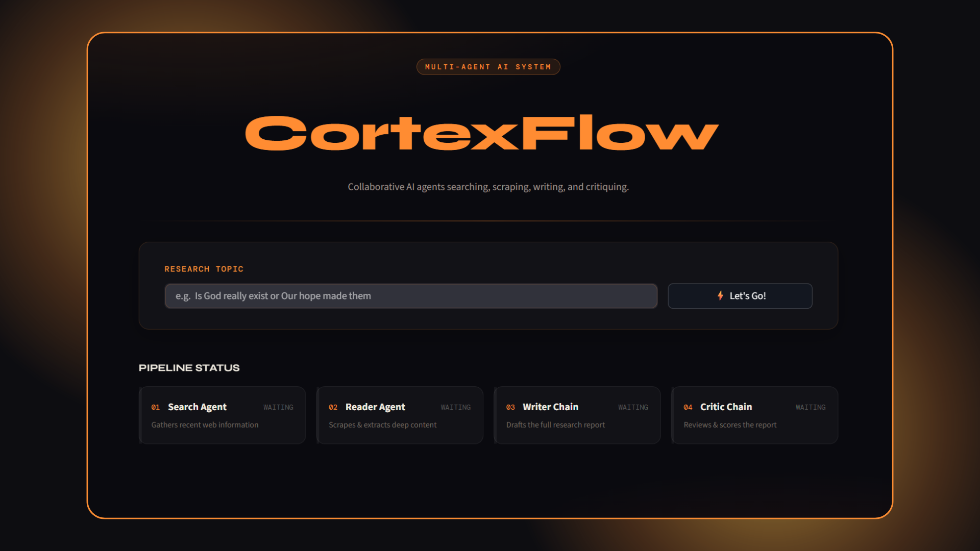Image resolution: width=980 pixels, height=551 pixels.
Task: Select the Search Agent pipeline card
Action: point(223,415)
